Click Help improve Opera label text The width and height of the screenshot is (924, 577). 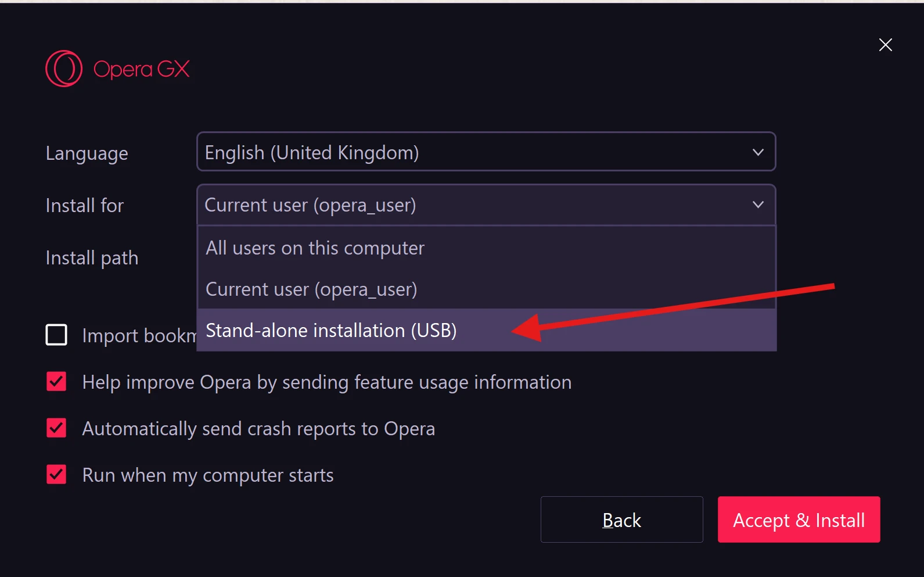pos(327,382)
